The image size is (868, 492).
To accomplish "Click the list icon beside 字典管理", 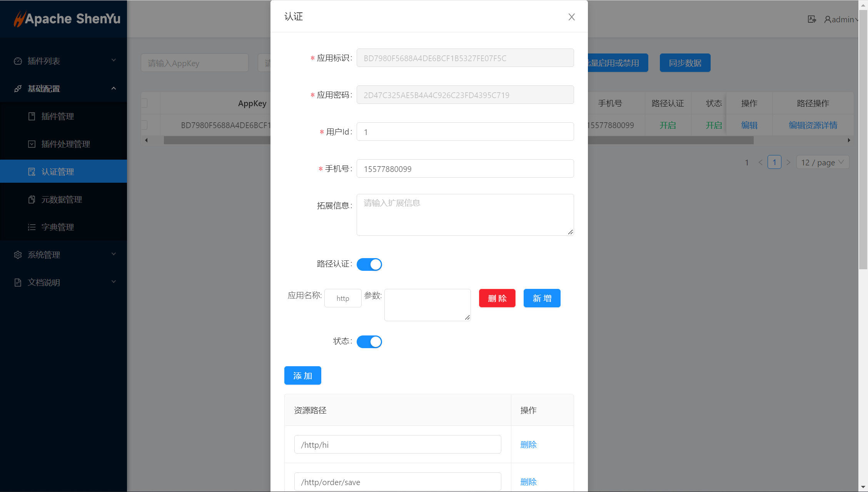I will (x=32, y=227).
